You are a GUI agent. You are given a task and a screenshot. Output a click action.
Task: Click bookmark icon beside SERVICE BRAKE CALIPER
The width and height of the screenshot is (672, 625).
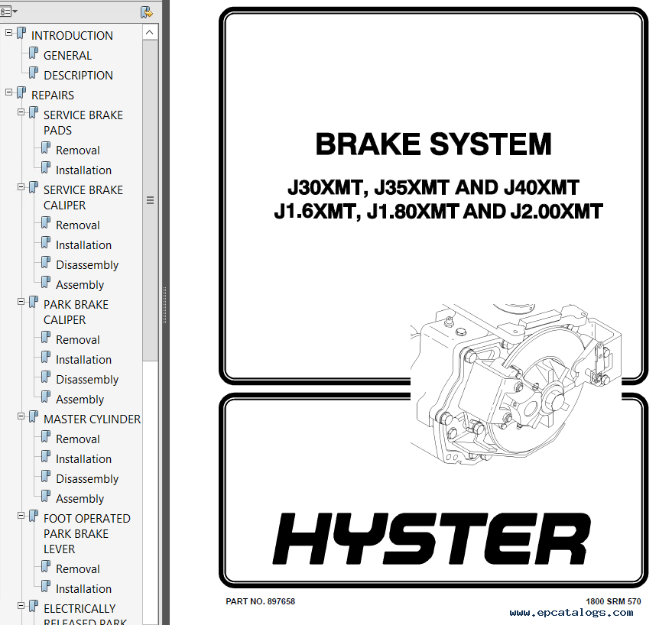tap(34, 188)
